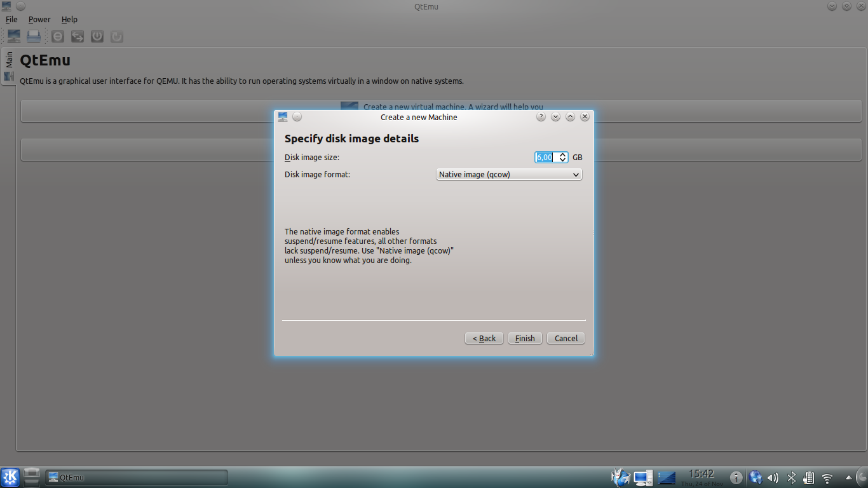Click the native image format description text
Viewport: 868px width, 488px height.
(x=369, y=246)
